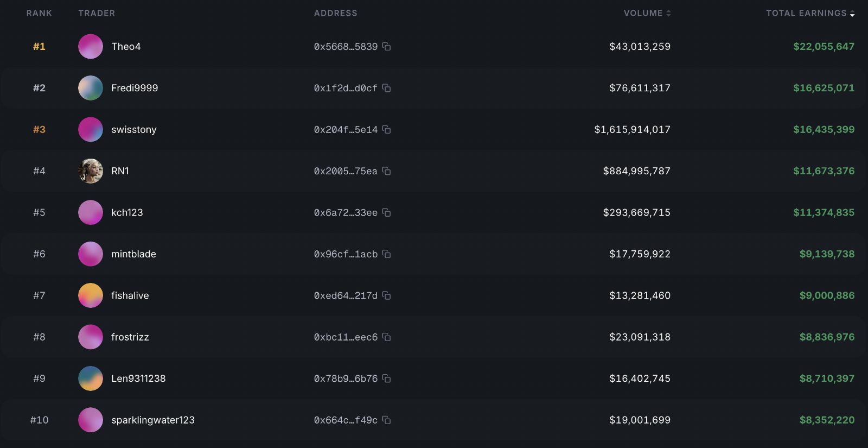Open Theo4 trader profile
This screenshot has height=448, width=868.
click(126, 47)
